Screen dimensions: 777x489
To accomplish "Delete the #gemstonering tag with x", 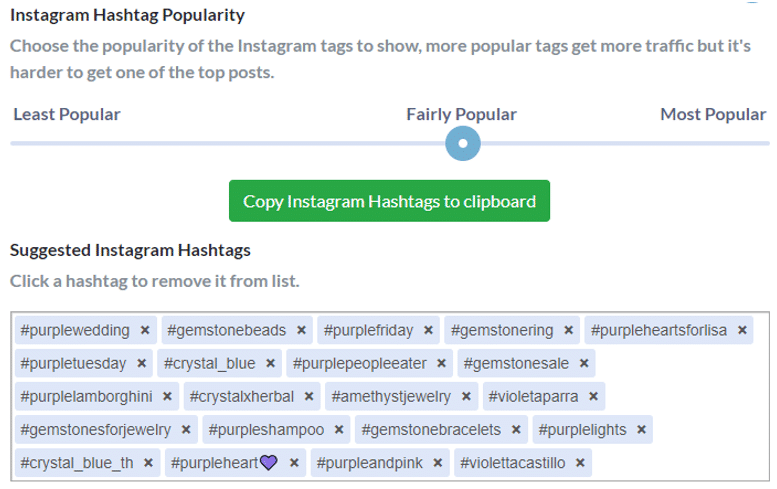I will (568, 330).
